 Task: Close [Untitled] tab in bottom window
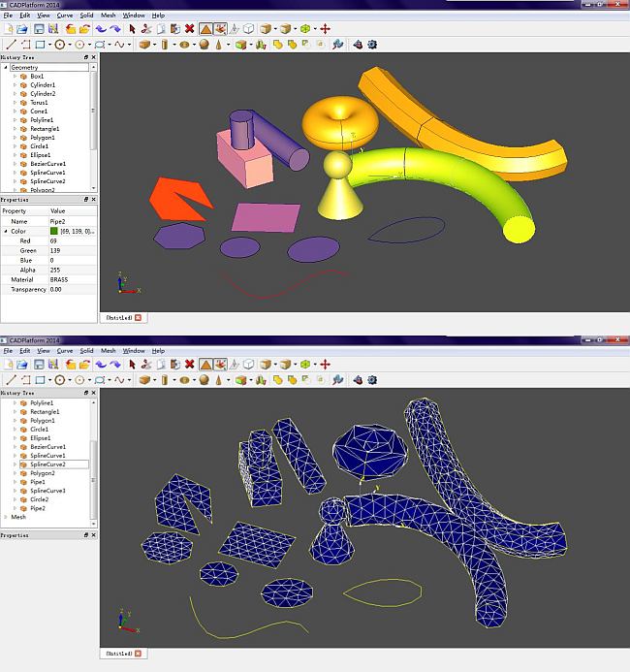coord(138,654)
